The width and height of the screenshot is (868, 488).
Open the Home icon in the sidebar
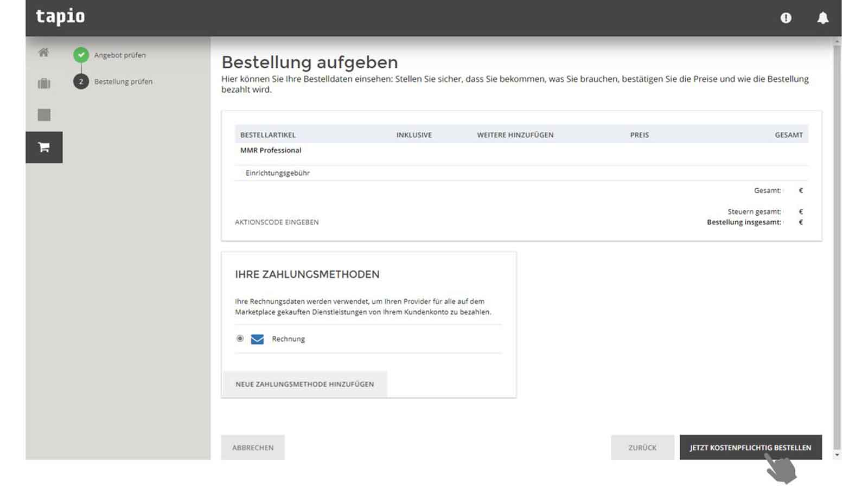tap(44, 53)
